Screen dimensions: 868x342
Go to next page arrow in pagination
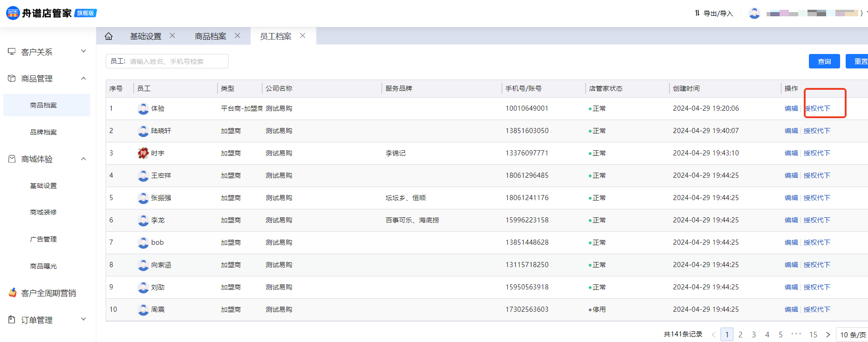coord(828,335)
